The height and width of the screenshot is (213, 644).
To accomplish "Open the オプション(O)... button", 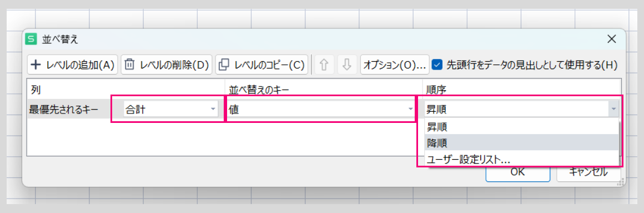I will pyautogui.click(x=395, y=65).
